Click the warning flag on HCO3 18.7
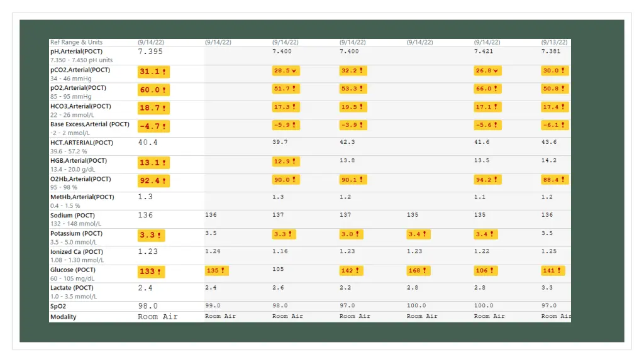 pos(165,109)
